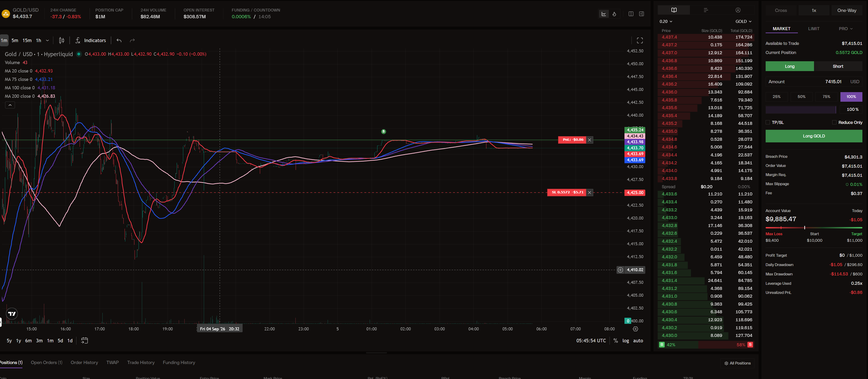Click the 100% percent input box

851,110
